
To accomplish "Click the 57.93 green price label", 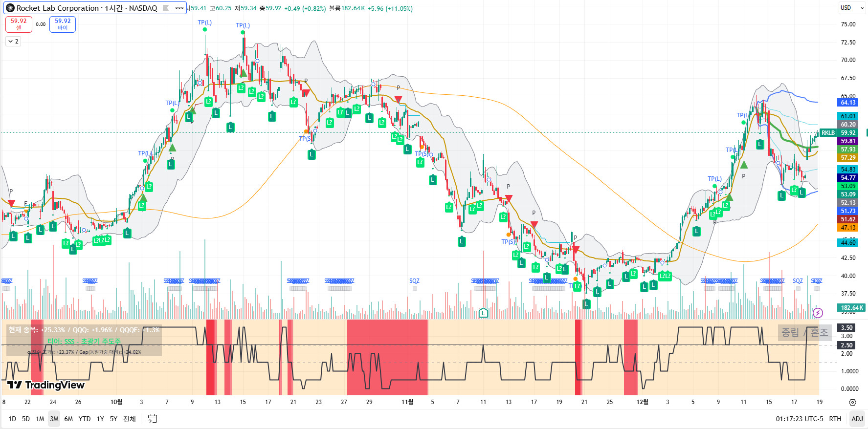I will (848, 150).
